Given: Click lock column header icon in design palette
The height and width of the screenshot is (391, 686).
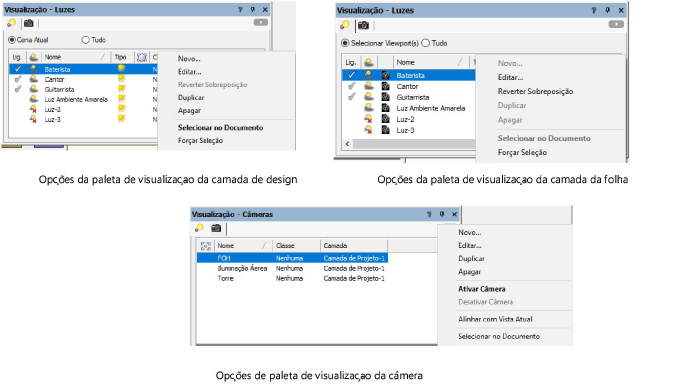Looking at the screenshot, I should [x=142, y=57].
